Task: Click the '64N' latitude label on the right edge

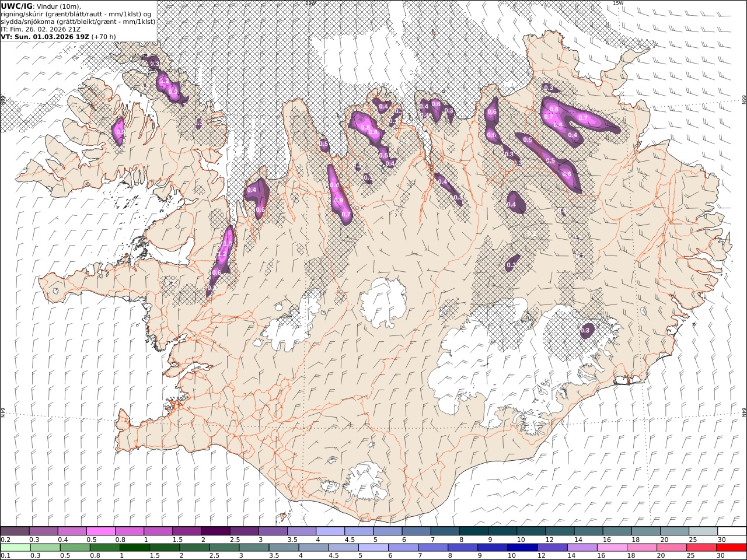Action: [744, 411]
